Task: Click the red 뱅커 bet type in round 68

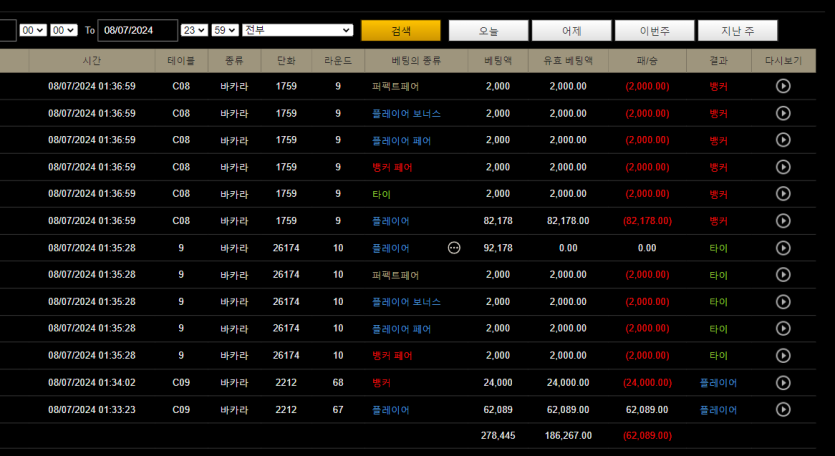Action: tap(381, 382)
